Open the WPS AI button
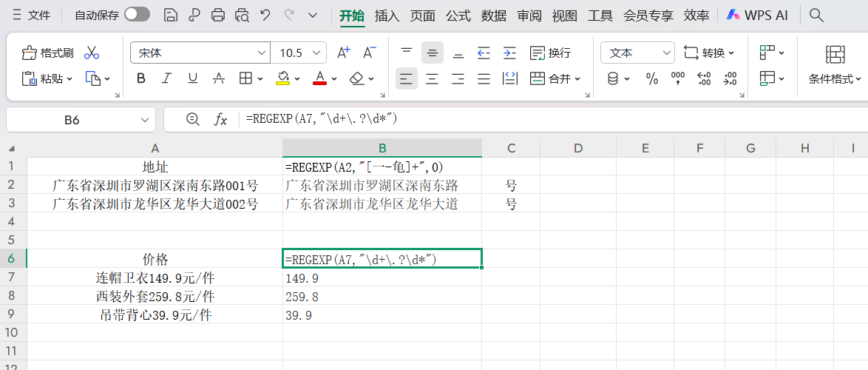Image resolution: width=868 pixels, height=370 pixels. (757, 15)
